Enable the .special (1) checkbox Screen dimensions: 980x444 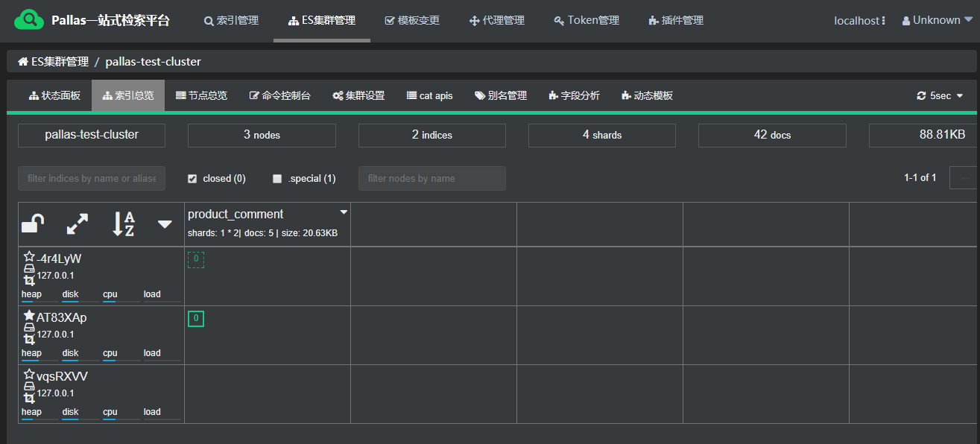277,179
